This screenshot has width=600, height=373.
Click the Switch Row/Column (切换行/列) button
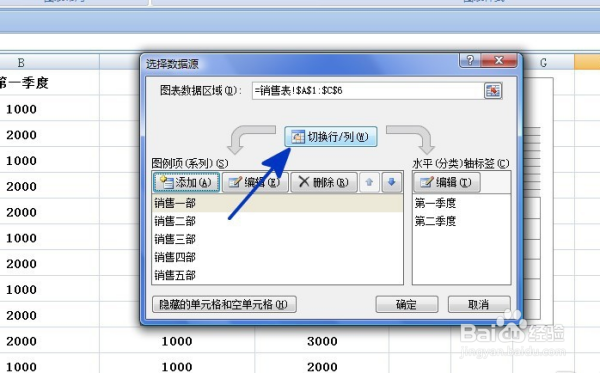[331, 137]
